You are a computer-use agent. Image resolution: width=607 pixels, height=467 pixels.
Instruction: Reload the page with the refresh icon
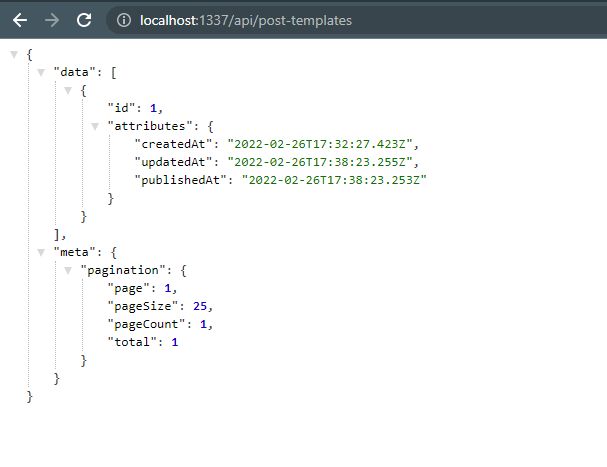click(x=84, y=20)
